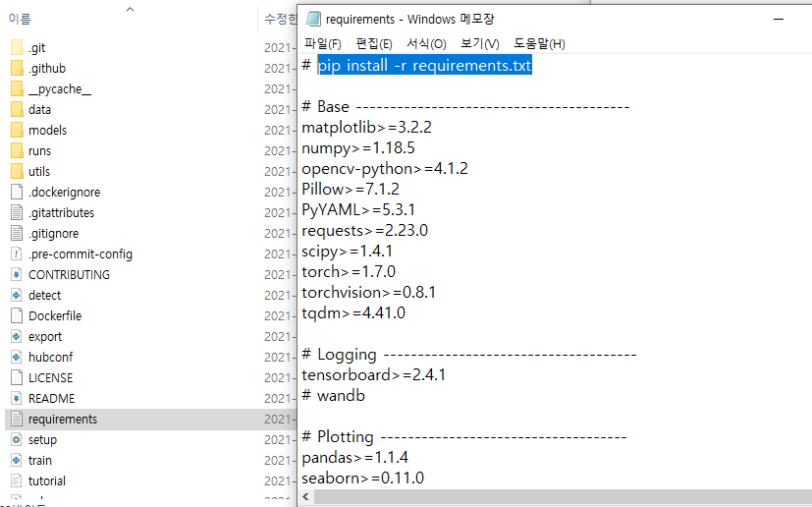812x507 pixels.
Task: Click the 수정한 date column header
Action: [x=280, y=20]
